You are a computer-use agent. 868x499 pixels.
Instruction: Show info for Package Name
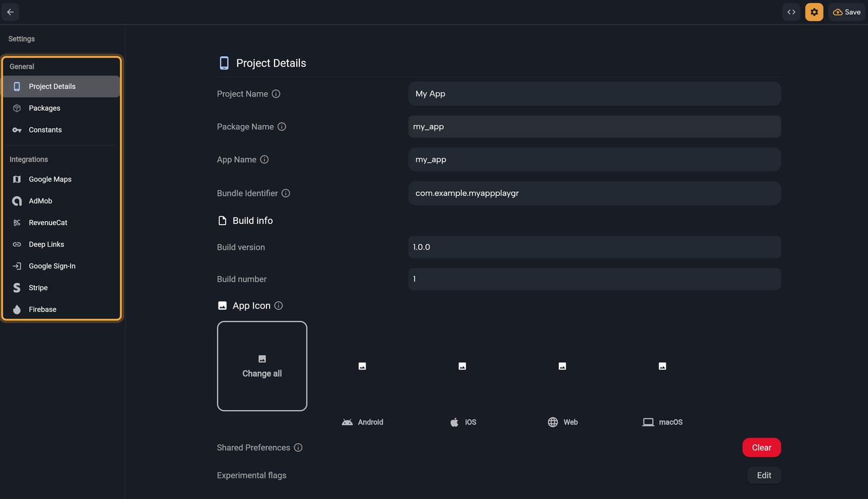coord(282,126)
